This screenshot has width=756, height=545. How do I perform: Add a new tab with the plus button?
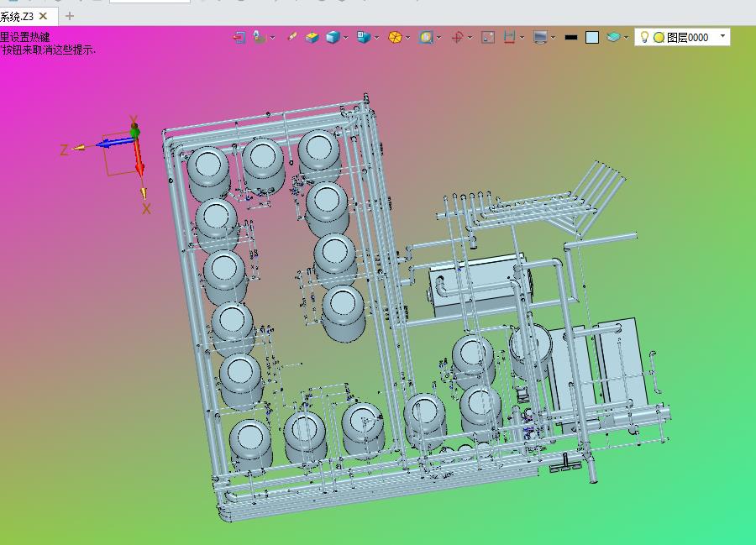click(x=70, y=16)
